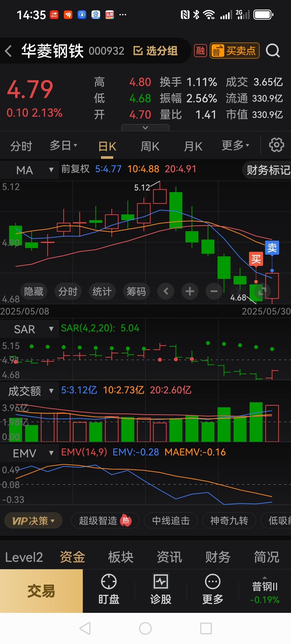Tap Android home circle button
Viewport: 291px width, 644px height.
click(145, 628)
